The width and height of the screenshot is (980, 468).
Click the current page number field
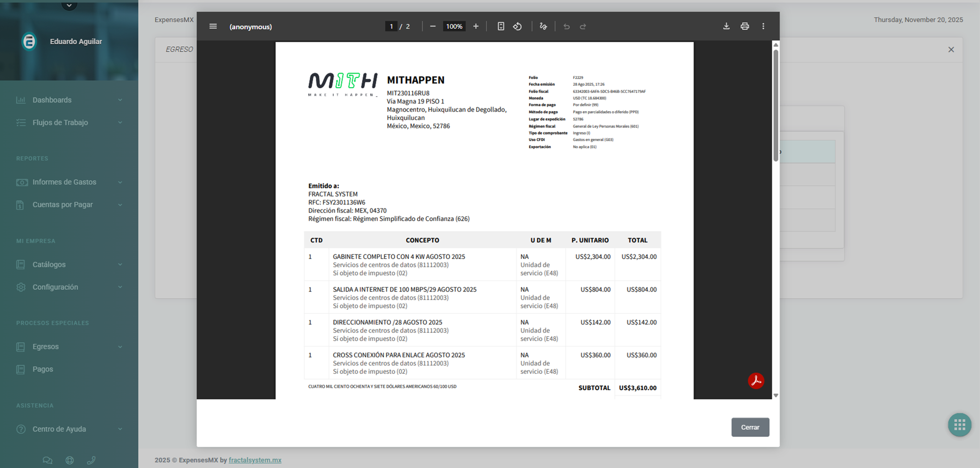coord(391,26)
